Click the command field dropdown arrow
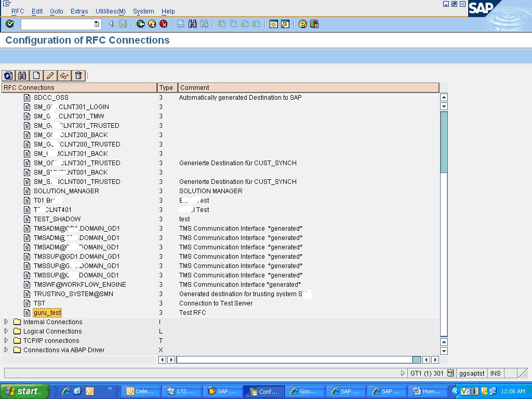The height and width of the screenshot is (399, 532). tap(96, 23)
